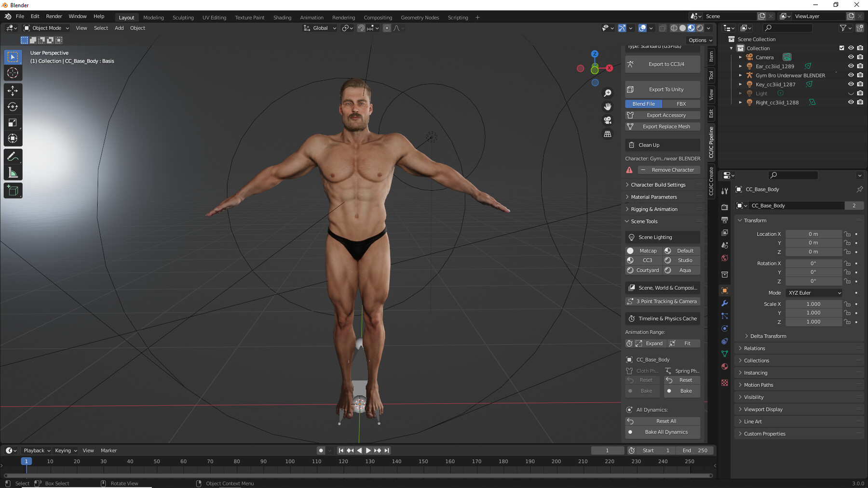The image size is (868, 488).
Task: Hide Gym Bro Underwear BLENDER in viewport
Action: click(851, 75)
